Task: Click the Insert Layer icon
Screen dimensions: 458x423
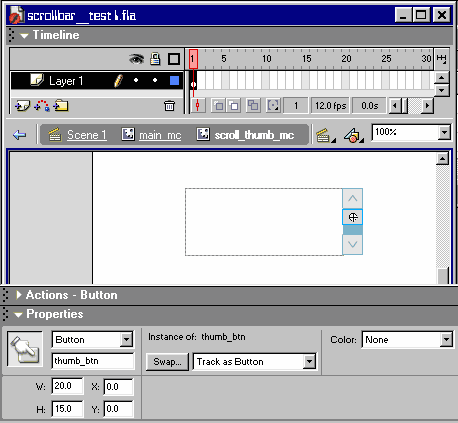Action: pos(22,106)
